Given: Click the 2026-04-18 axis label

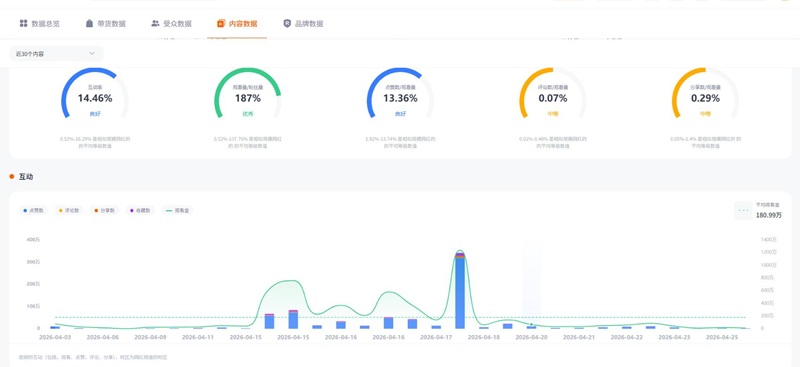Looking at the screenshot, I should [483, 337].
